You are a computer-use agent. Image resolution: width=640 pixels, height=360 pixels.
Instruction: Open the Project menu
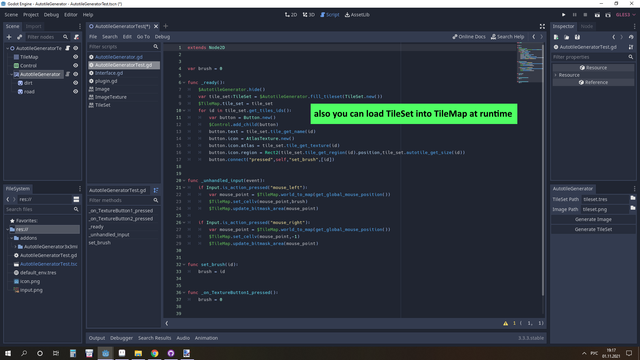(x=31, y=15)
